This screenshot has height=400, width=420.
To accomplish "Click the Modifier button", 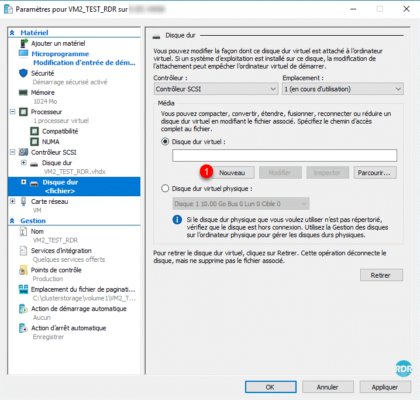I will click(x=280, y=173).
